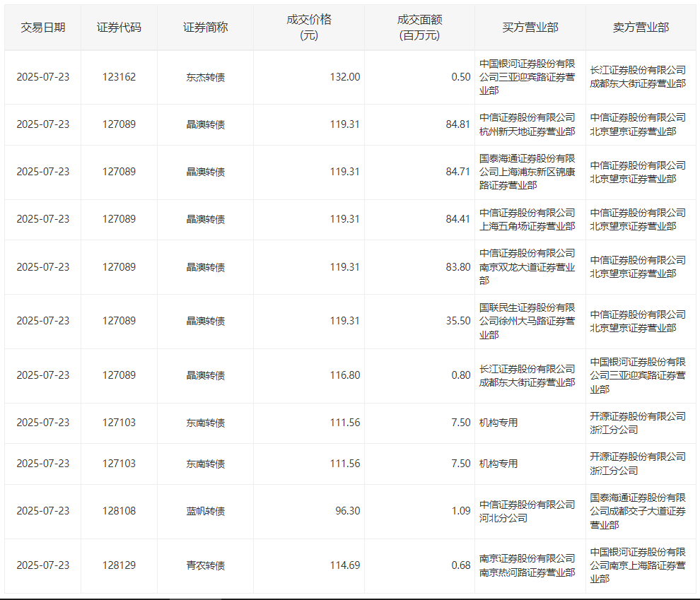
Task: Click date 2025-07-23 in the 青农转债 row
Action: coord(43,565)
